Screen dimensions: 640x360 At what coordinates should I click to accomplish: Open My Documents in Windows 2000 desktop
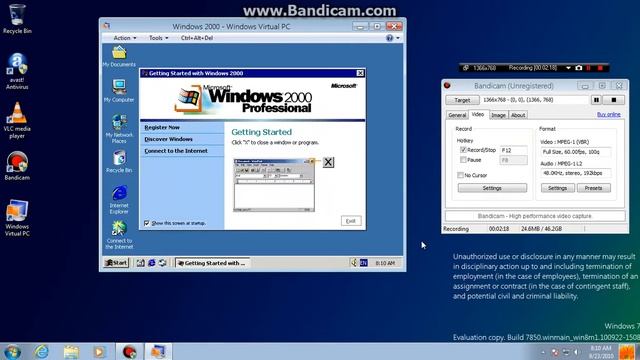coord(119,56)
